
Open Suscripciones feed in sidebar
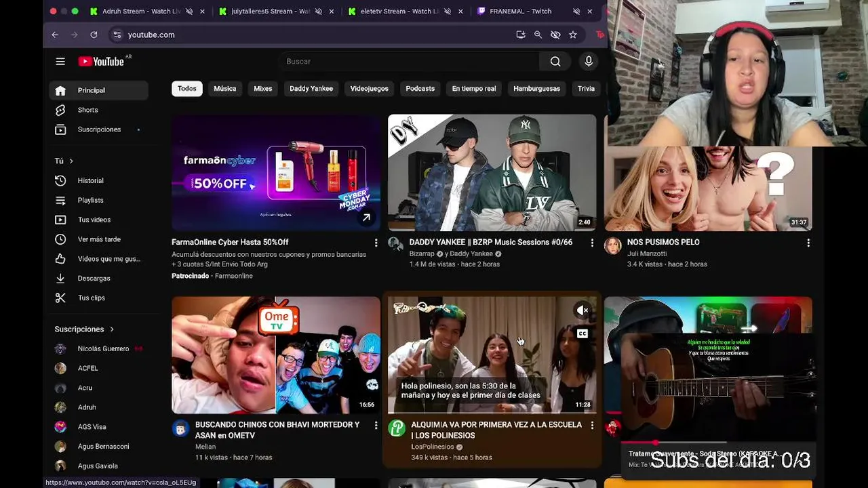coord(98,129)
